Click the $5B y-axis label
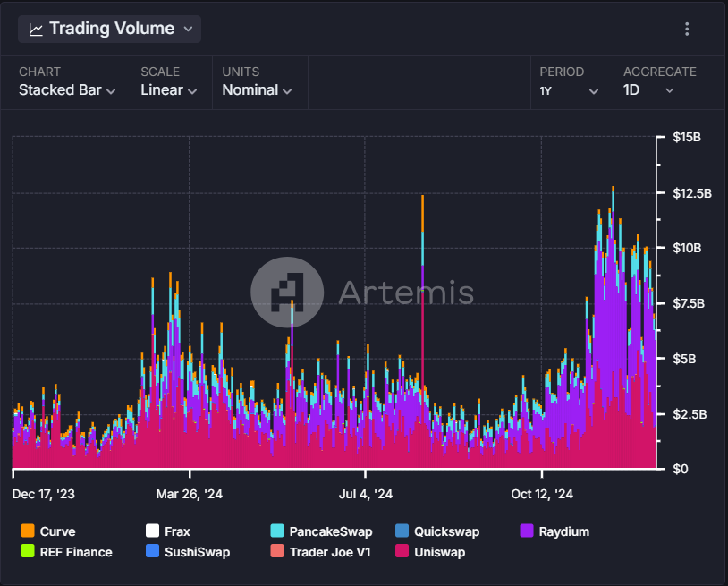Viewport: 728px width, 586px height. pos(684,359)
